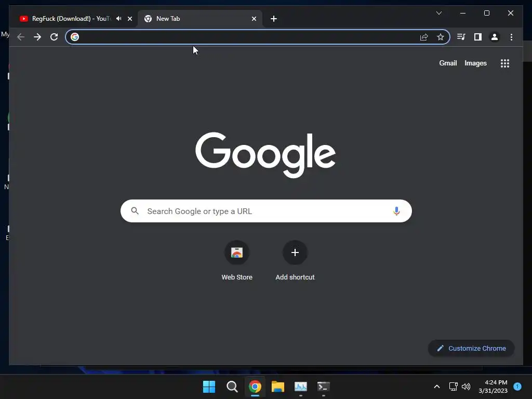Open the notification badge in the tray
Image resolution: width=532 pixels, height=399 pixels.
click(x=517, y=387)
